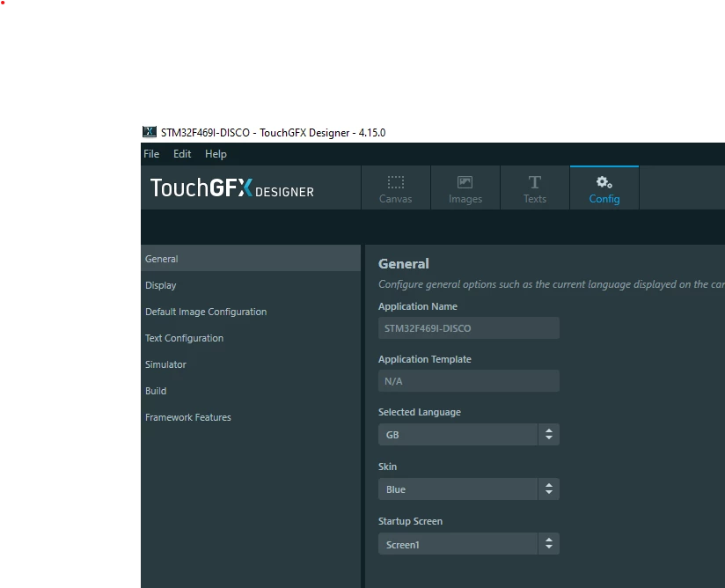Click the 'Selected Language' label
Image resolution: width=725 pixels, height=588 pixels.
click(x=420, y=412)
